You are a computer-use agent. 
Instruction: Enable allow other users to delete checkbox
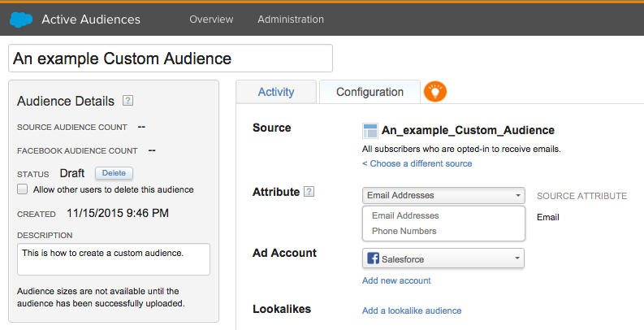point(23,189)
